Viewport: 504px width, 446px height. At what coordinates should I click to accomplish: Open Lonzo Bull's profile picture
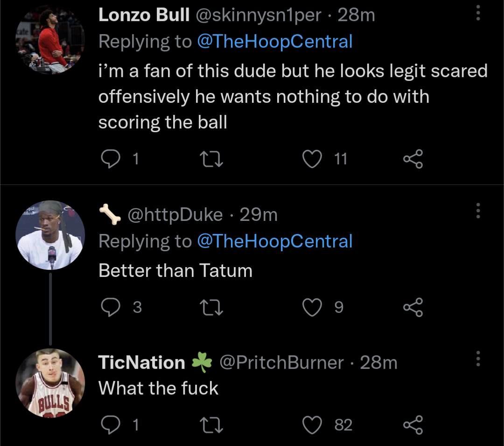50,40
